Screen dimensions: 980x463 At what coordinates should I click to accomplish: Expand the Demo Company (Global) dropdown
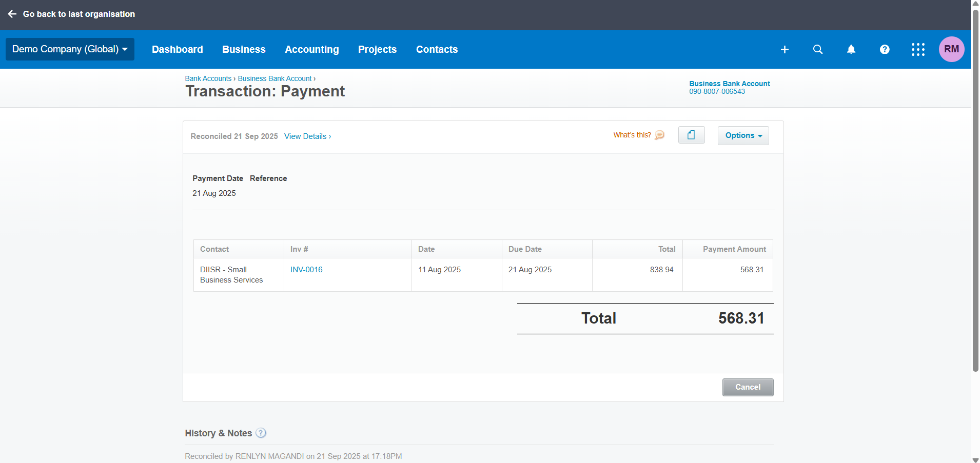click(70, 49)
